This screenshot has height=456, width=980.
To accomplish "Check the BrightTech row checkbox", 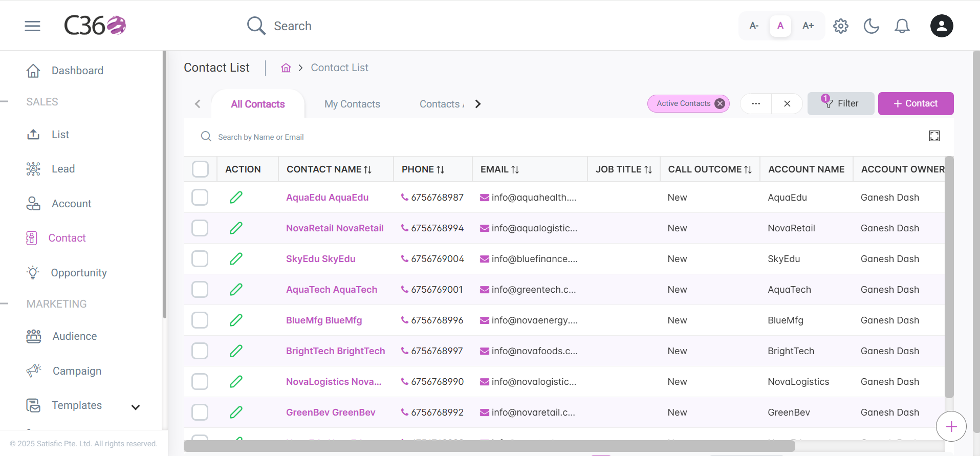I will 200,351.
